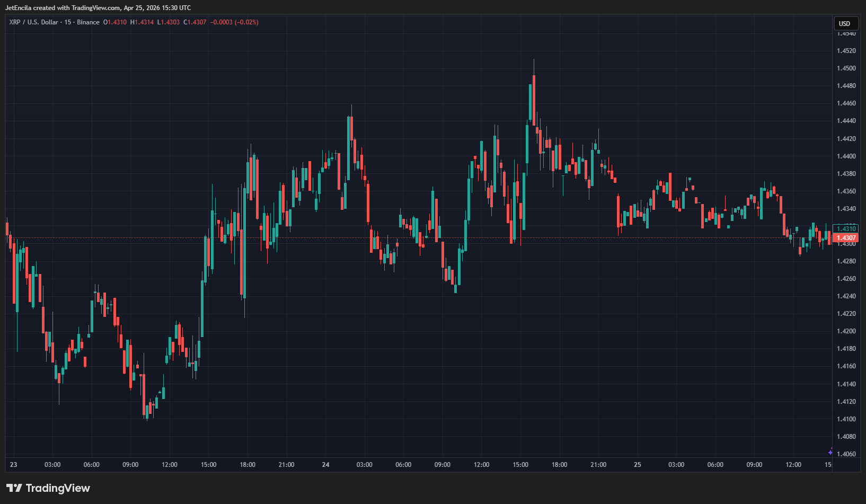Click the high price value H1.4314
The width and height of the screenshot is (866, 504).
[x=142, y=22]
